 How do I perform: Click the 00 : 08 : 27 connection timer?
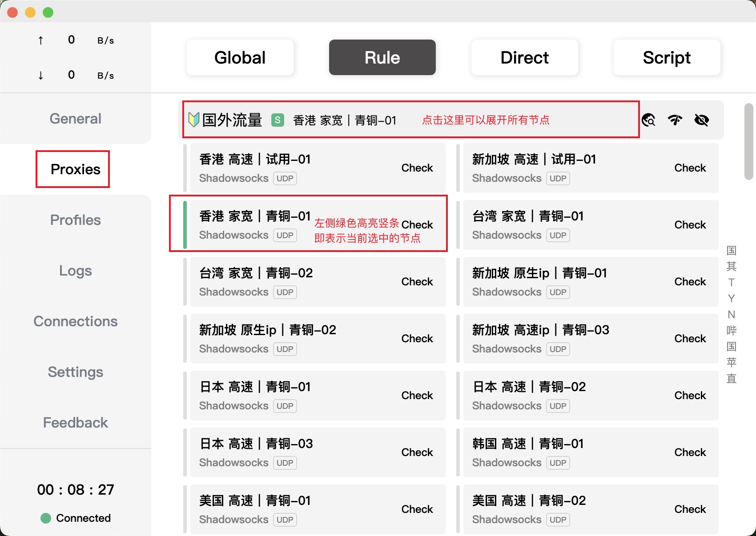click(x=76, y=490)
